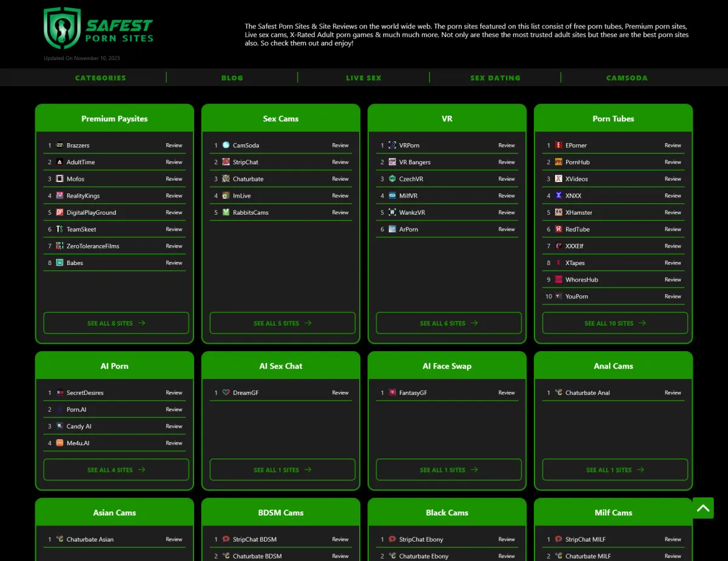
Task: Click the XNXX icon in Porn Tubes list
Action: tap(558, 196)
